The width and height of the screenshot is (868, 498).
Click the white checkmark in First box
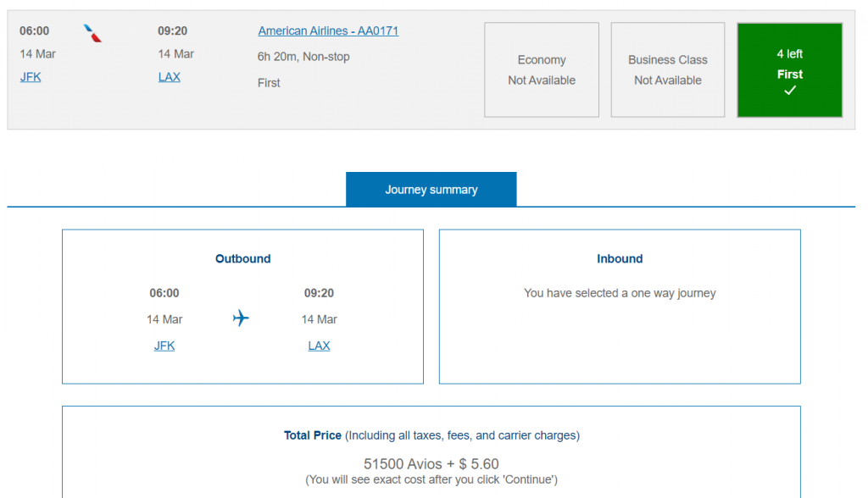790,91
